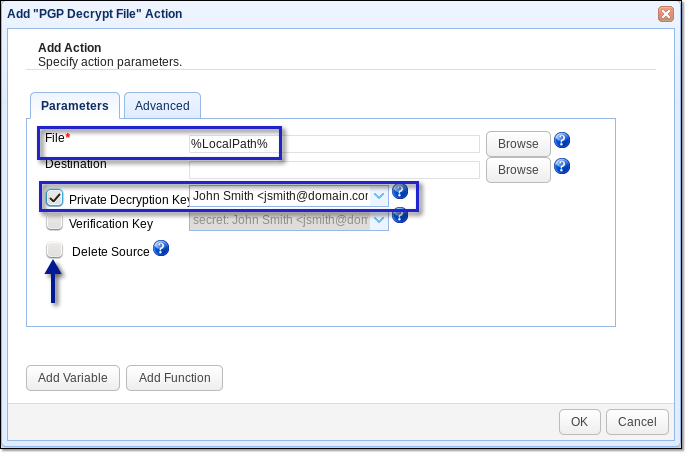Expand the Private Decryption Key dropdown
This screenshot has width=686, height=453.
tap(379, 196)
